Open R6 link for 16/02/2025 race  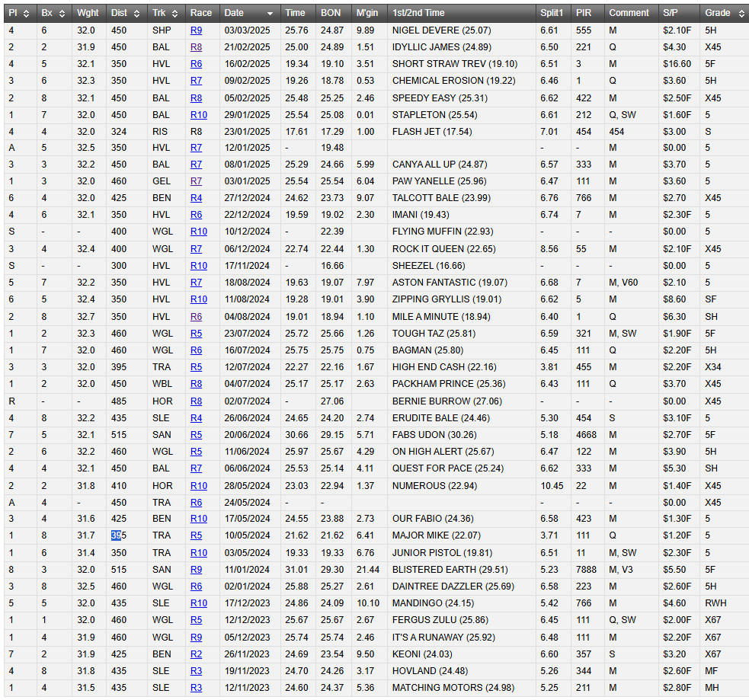click(196, 64)
